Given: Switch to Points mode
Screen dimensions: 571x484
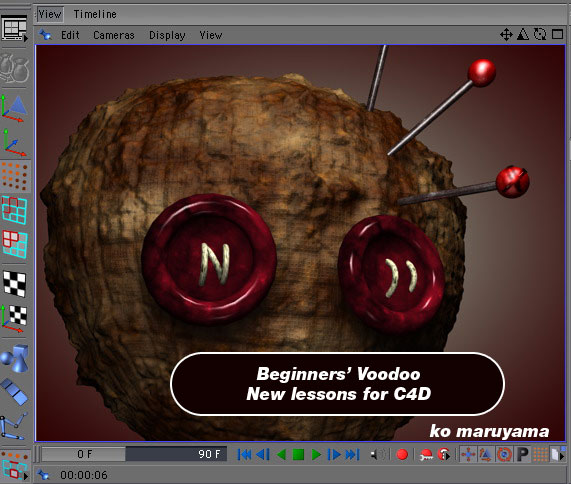Looking at the screenshot, I should pos(15,176).
